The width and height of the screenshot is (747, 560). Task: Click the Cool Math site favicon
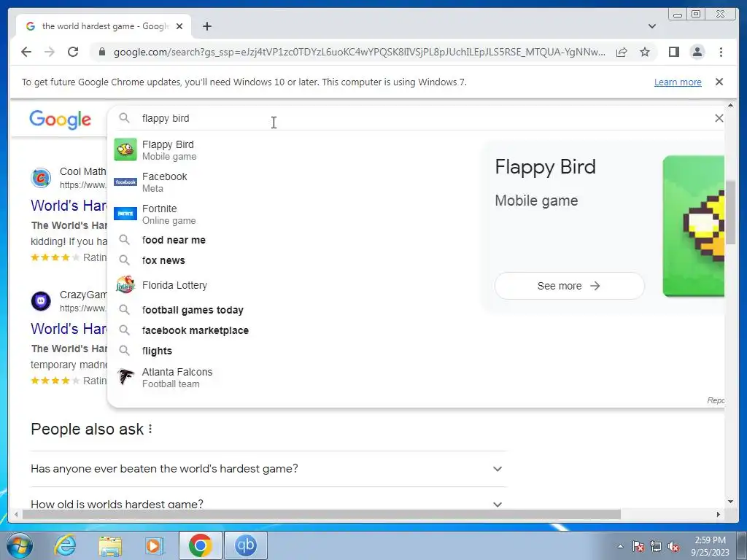[x=41, y=178]
